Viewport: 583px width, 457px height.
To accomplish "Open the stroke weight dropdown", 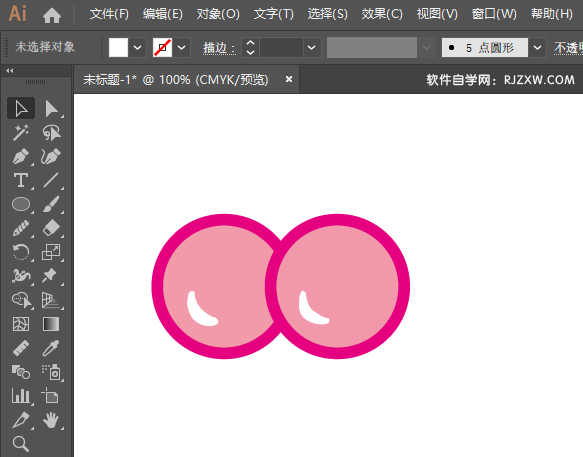I will 312,48.
